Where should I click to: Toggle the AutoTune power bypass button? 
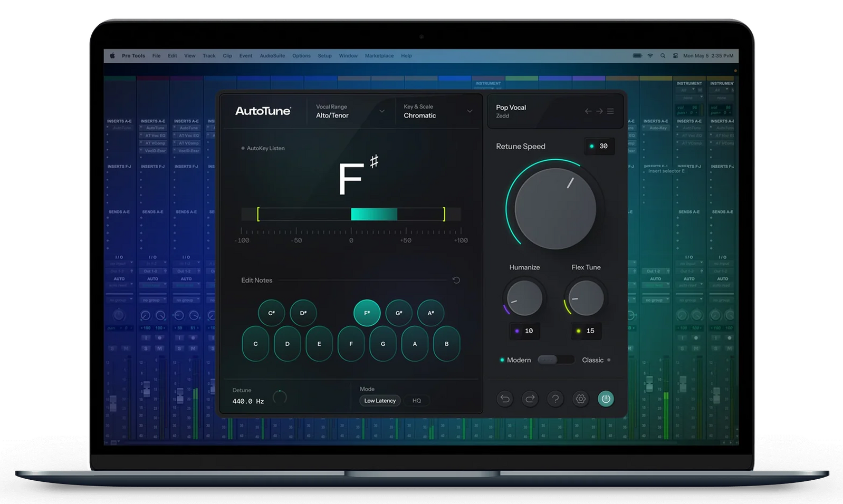pyautogui.click(x=606, y=399)
